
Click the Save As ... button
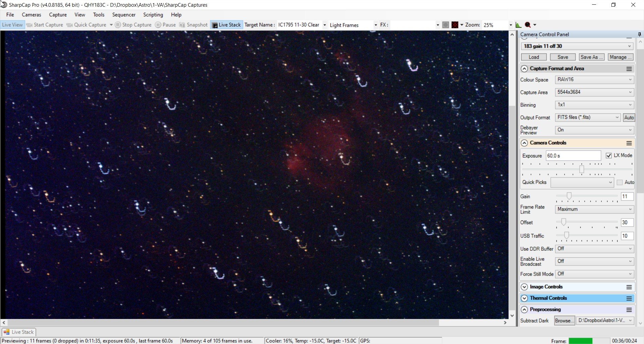tap(592, 57)
